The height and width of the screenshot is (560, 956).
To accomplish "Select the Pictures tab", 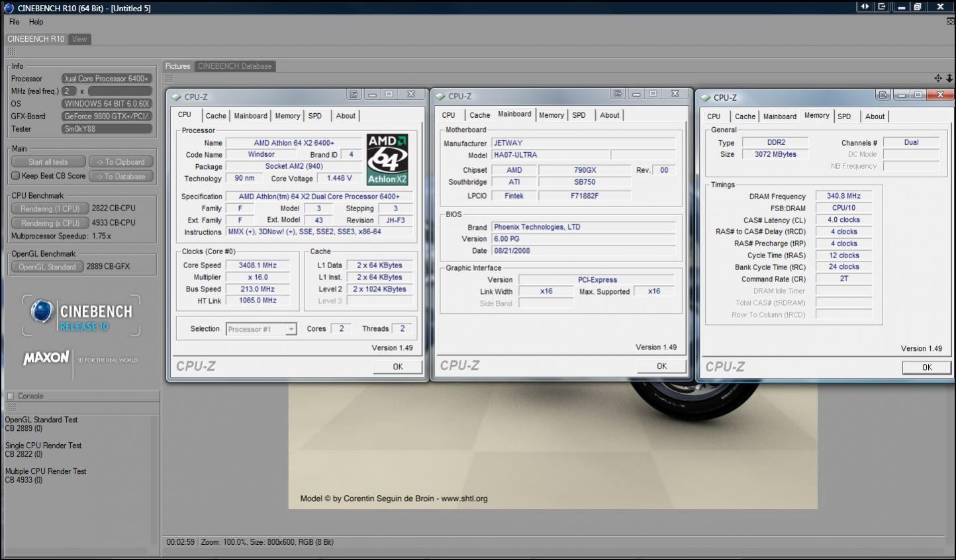I will point(178,66).
